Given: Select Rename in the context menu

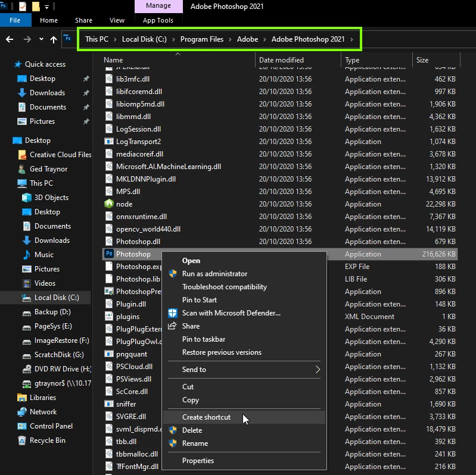Looking at the screenshot, I should click(x=244, y=443).
